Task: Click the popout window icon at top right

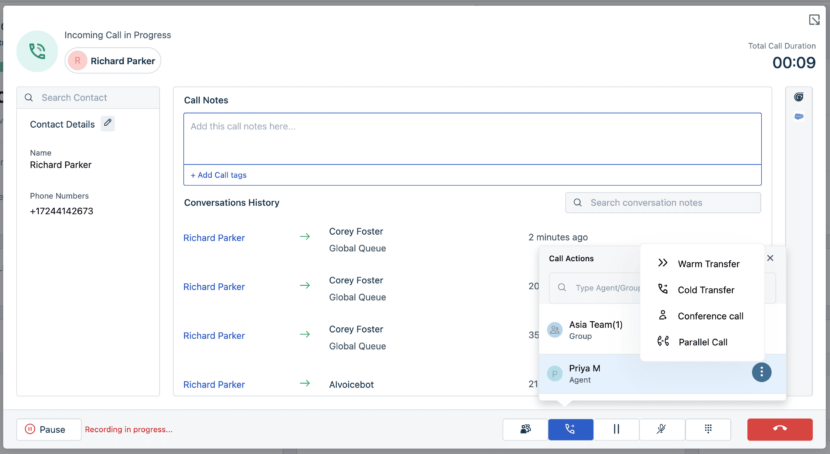Action: coord(814,20)
